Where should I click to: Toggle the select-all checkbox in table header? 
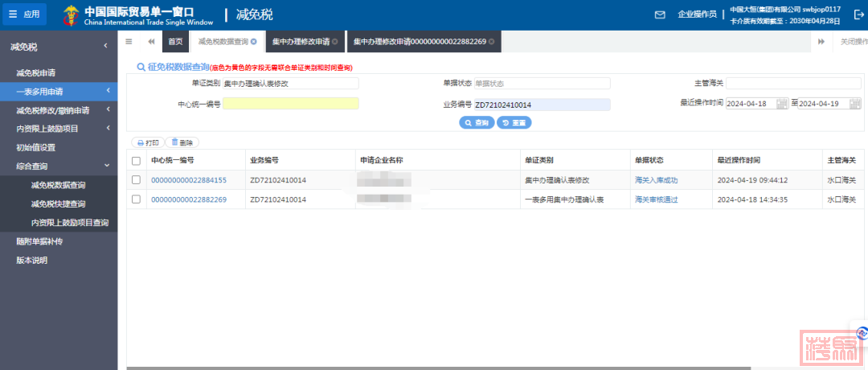[136, 161]
